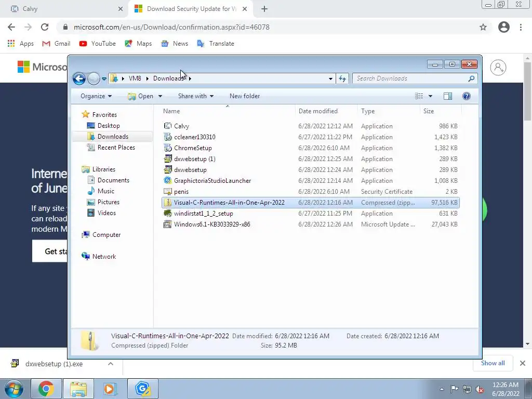532x399 pixels.
Task: Switch to the Calvy browser tab
Action: tap(64, 9)
